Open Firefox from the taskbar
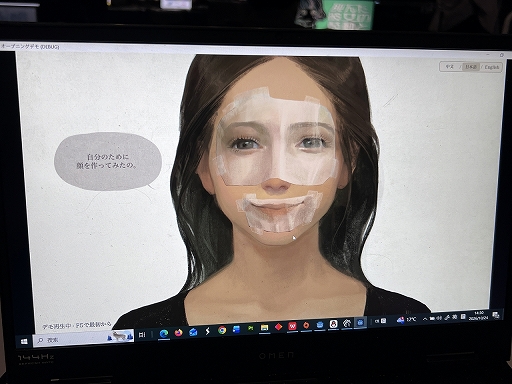The image size is (512, 384). pyautogui.click(x=178, y=333)
